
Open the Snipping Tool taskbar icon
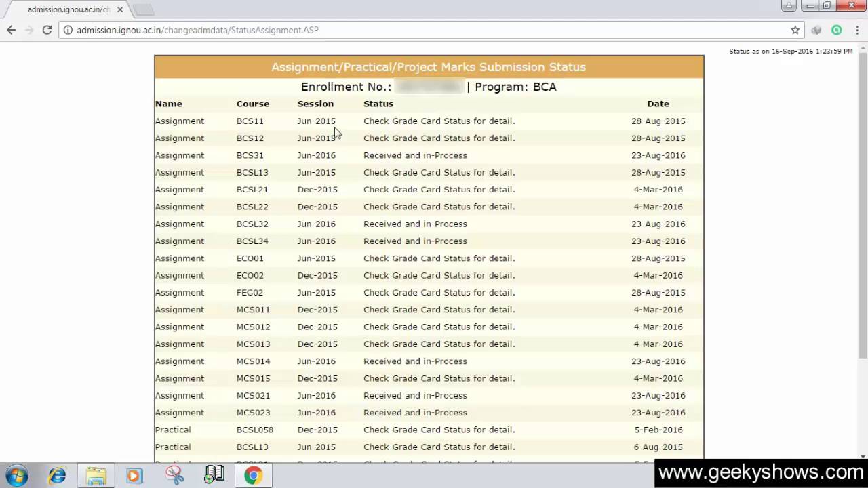(174, 476)
